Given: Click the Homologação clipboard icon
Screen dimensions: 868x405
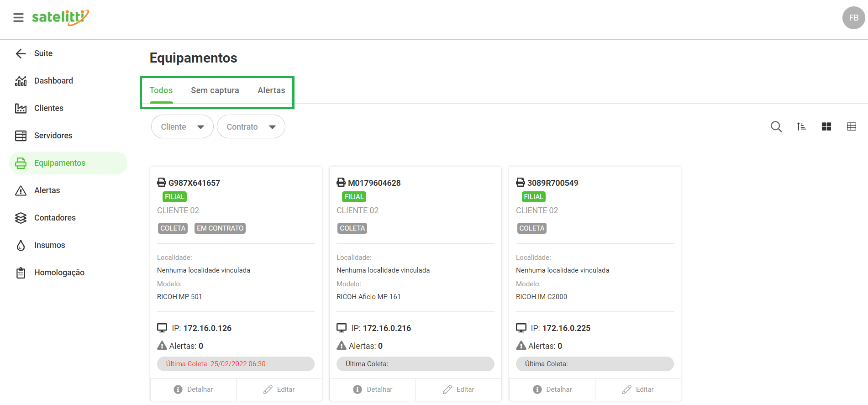Looking at the screenshot, I should pyautogui.click(x=21, y=273).
